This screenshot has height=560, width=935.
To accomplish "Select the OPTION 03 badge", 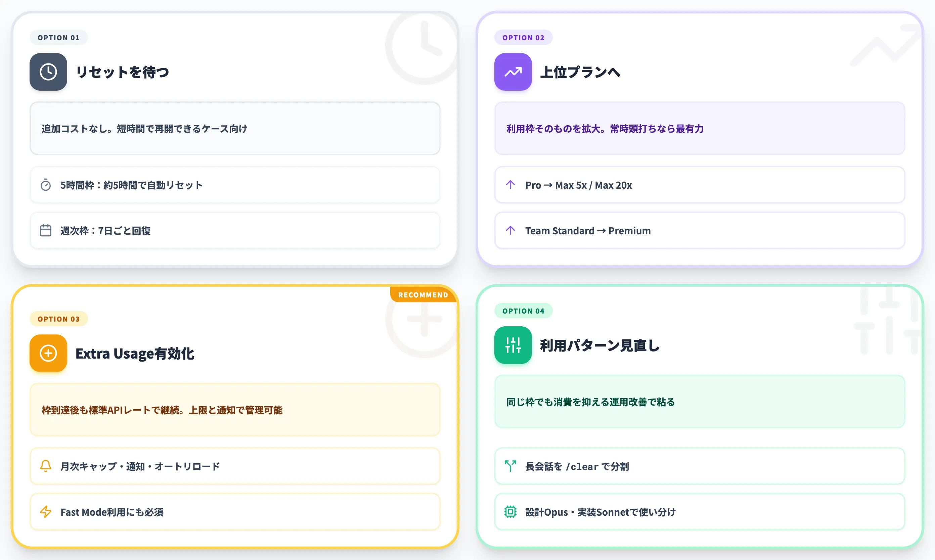I will click(58, 319).
